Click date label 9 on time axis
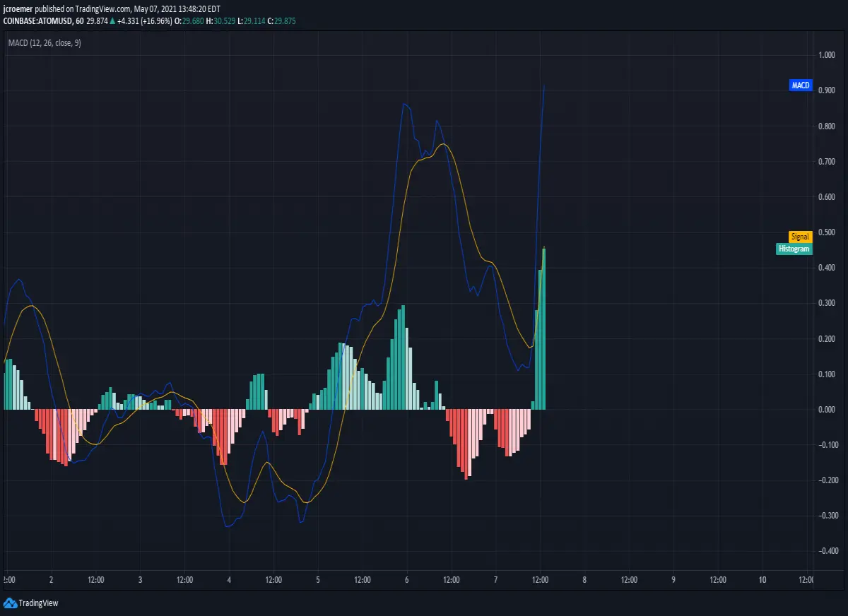848x616 pixels. 673,579
